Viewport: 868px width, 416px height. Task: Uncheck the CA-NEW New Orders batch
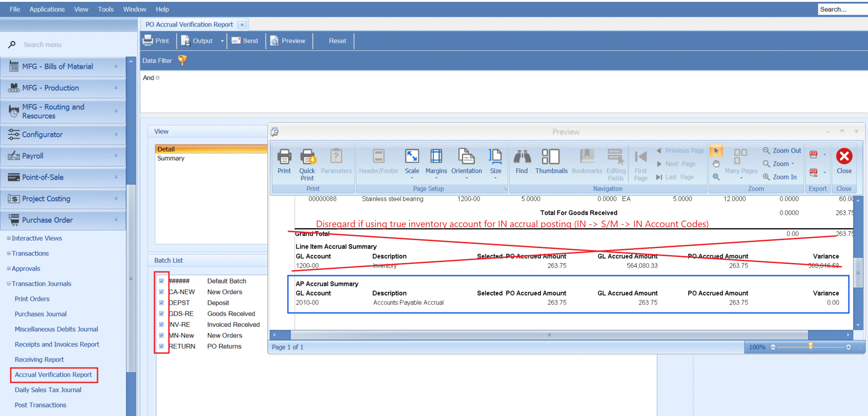coord(161,292)
